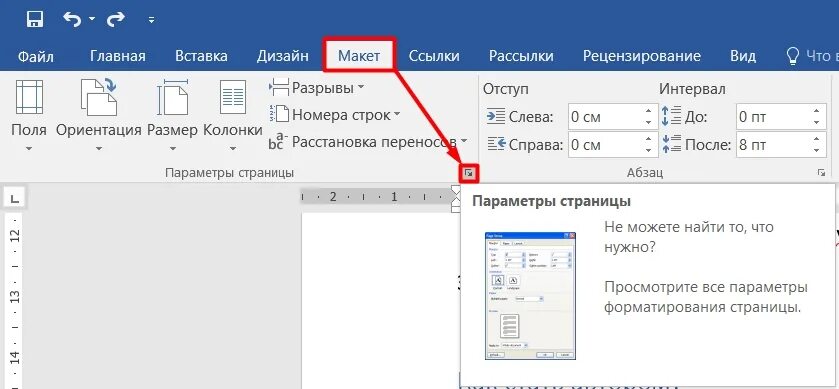This screenshot has width=839, height=389.
Task: Launch the Абзац paragraph dialog
Action: (x=821, y=173)
